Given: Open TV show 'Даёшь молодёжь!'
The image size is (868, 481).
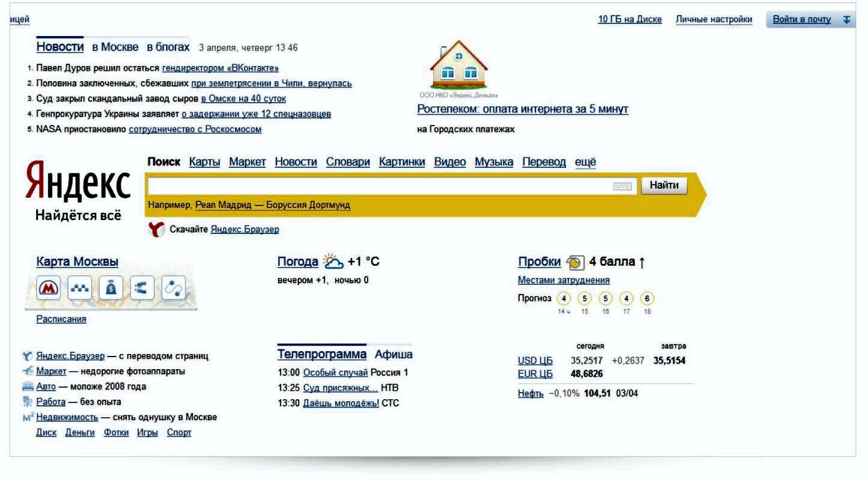Looking at the screenshot, I should [341, 403].
